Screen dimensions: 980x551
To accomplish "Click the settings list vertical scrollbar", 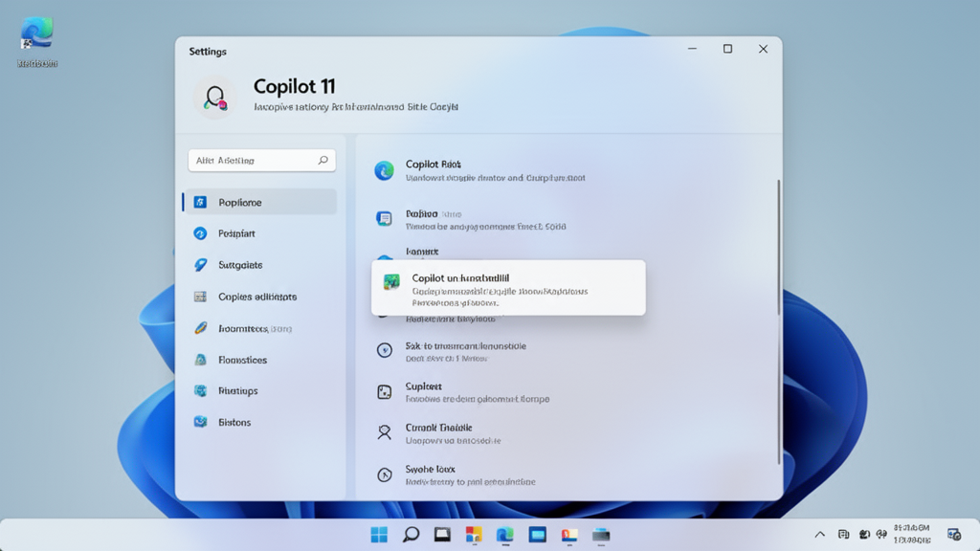I will (x=779, y=321).
